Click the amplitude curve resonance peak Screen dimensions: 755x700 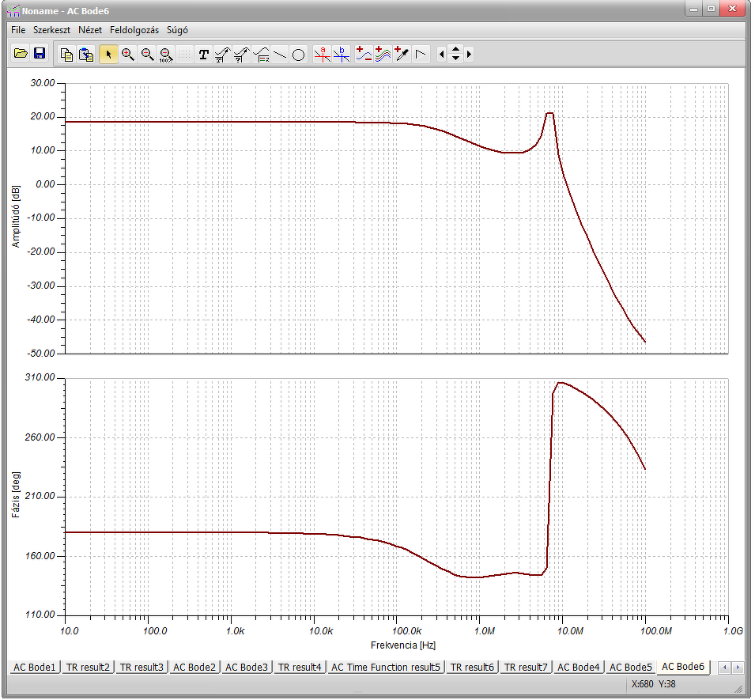tap(549, 113)
